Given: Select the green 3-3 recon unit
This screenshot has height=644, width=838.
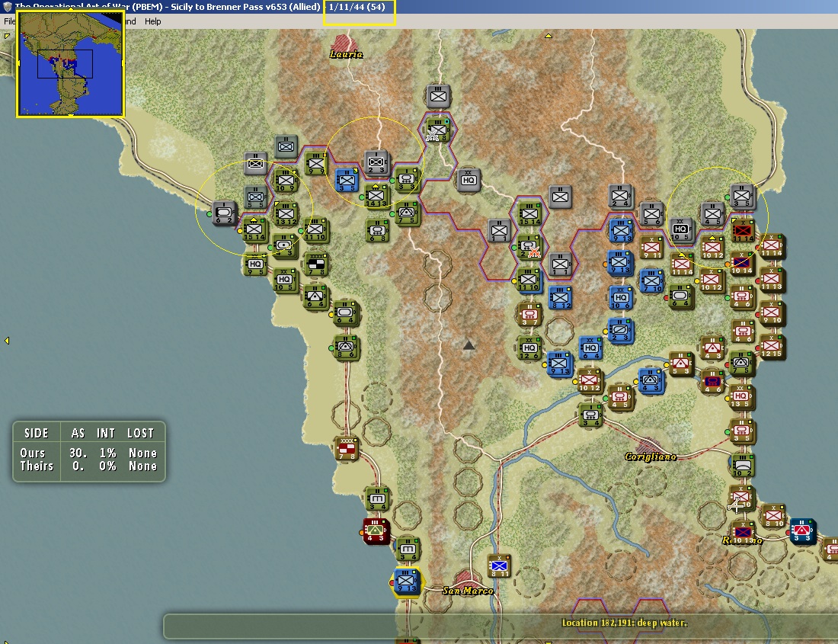Looking at the screenshot, I should pos(406,180).
